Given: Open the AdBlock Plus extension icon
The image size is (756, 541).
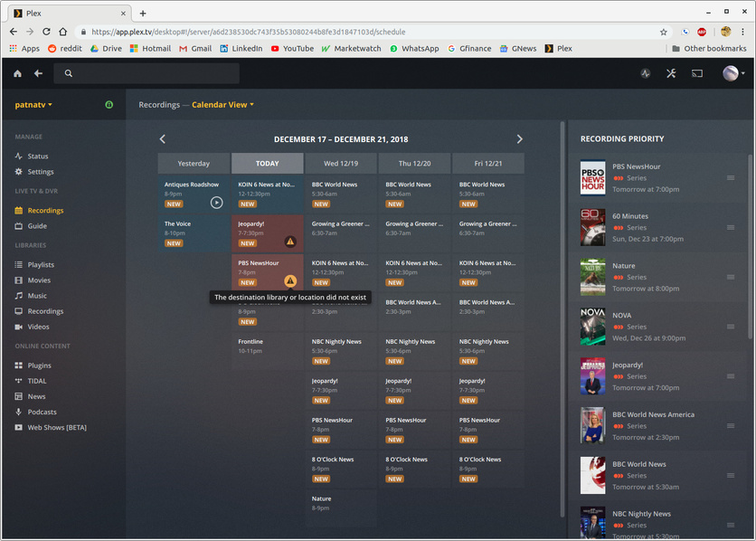Looking at the screenshot, I should 702,32.
